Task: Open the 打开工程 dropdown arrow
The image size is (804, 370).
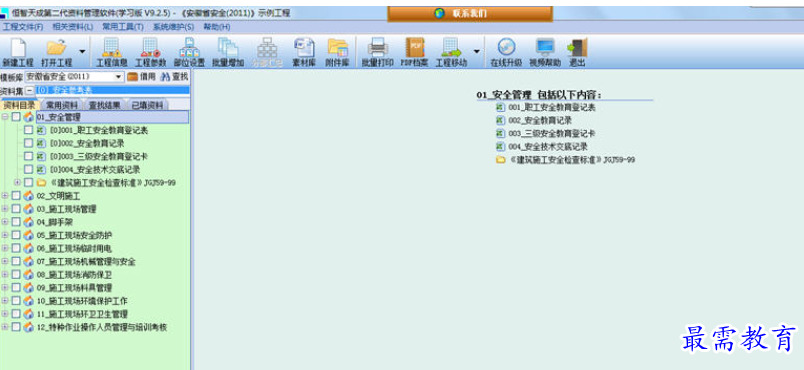Action: [82, 51]
